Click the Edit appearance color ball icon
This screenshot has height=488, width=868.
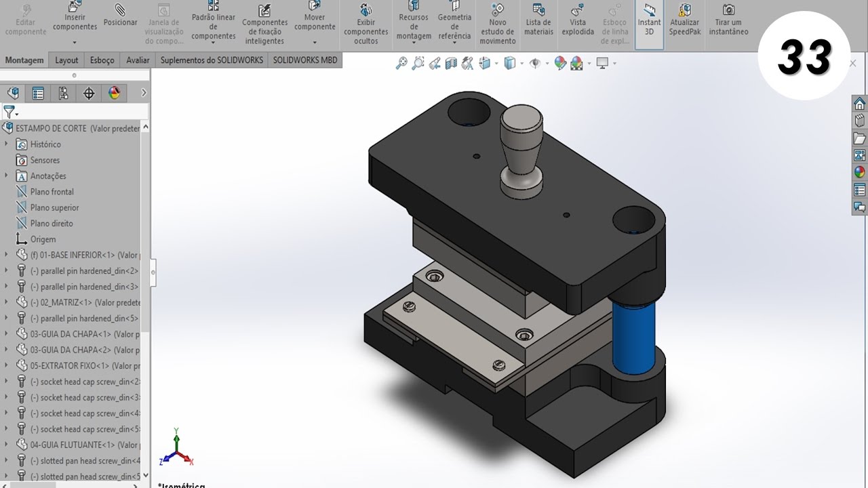pyautogui.click(x=560, y=63)
